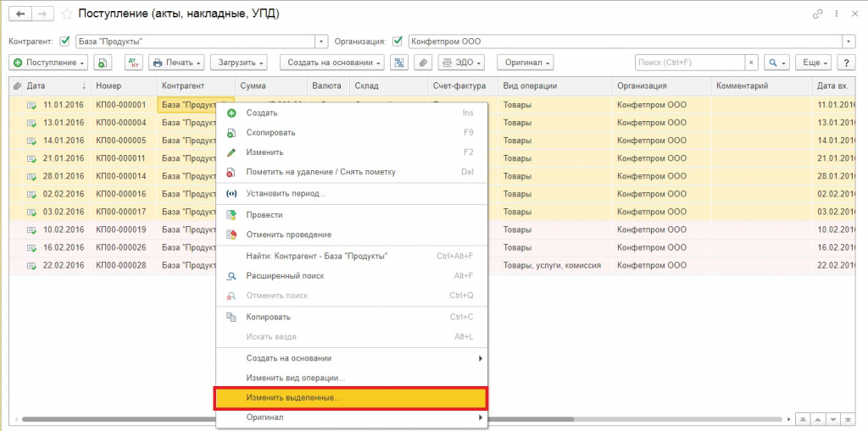Select Установить период... menu entry

pos(352,194)
